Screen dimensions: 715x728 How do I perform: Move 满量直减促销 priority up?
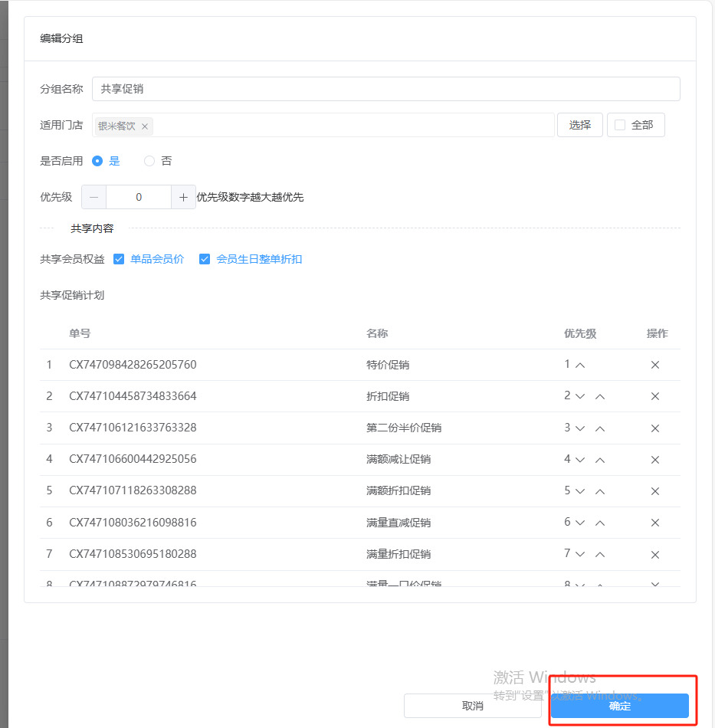[600, 523]
